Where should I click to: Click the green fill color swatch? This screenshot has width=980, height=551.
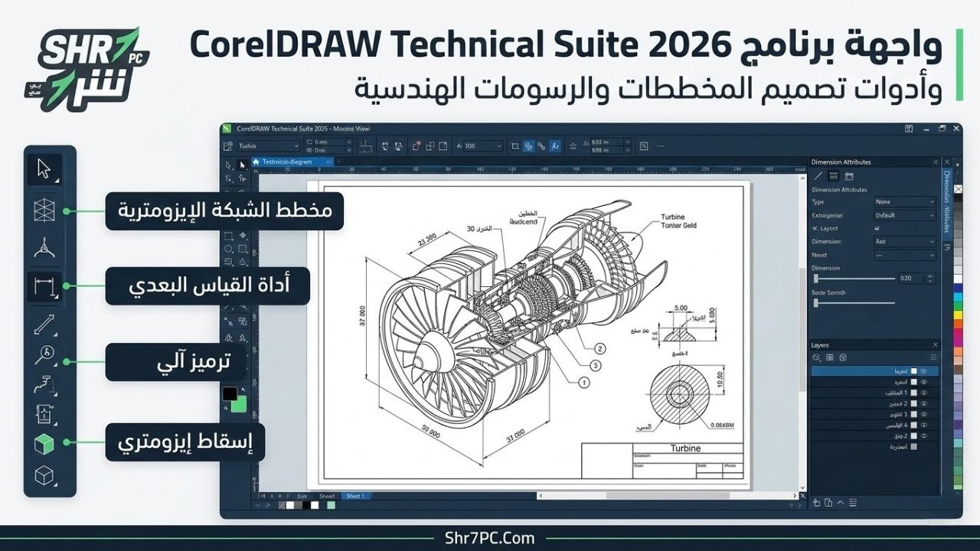point(240,405)
